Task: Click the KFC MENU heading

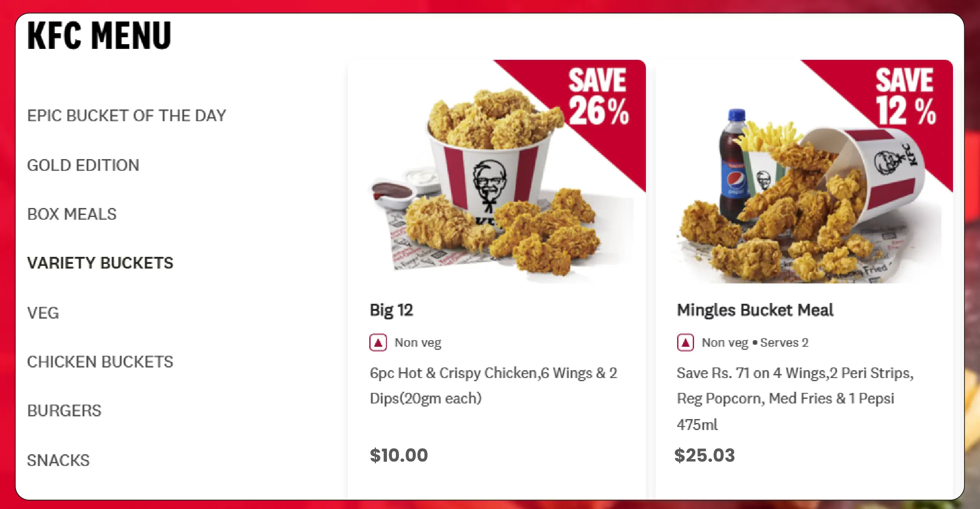Action: [x=99, y=36]
